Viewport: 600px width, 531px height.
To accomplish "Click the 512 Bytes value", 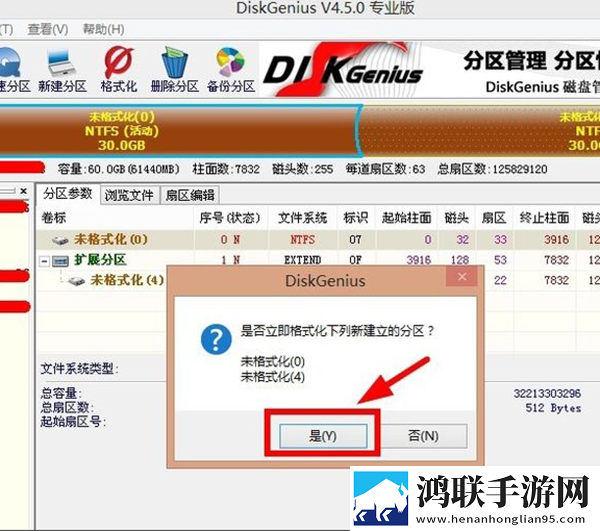I will (x=553, y=408).
